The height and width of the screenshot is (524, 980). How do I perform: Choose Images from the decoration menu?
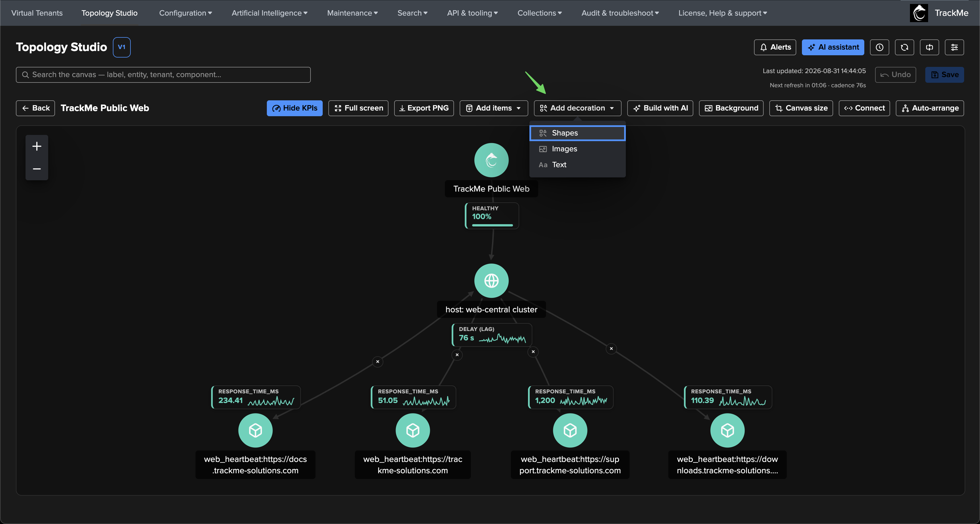[577, 149]
